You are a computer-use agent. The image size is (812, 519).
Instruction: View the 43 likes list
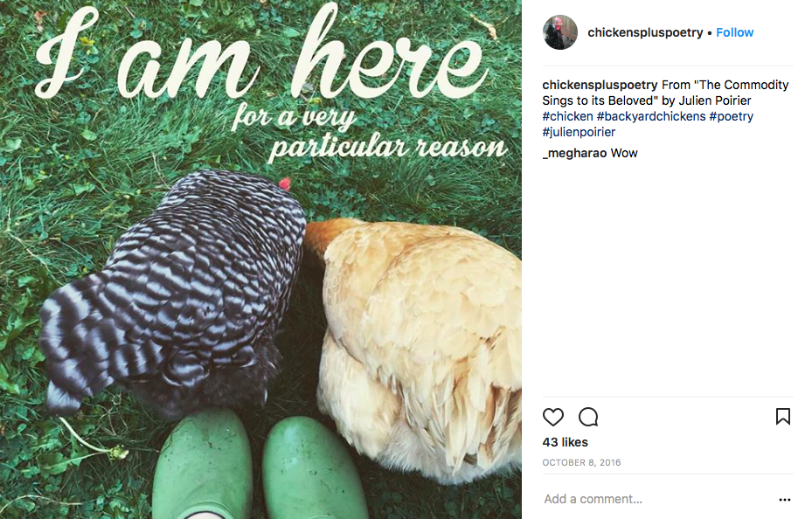(565, 442)
